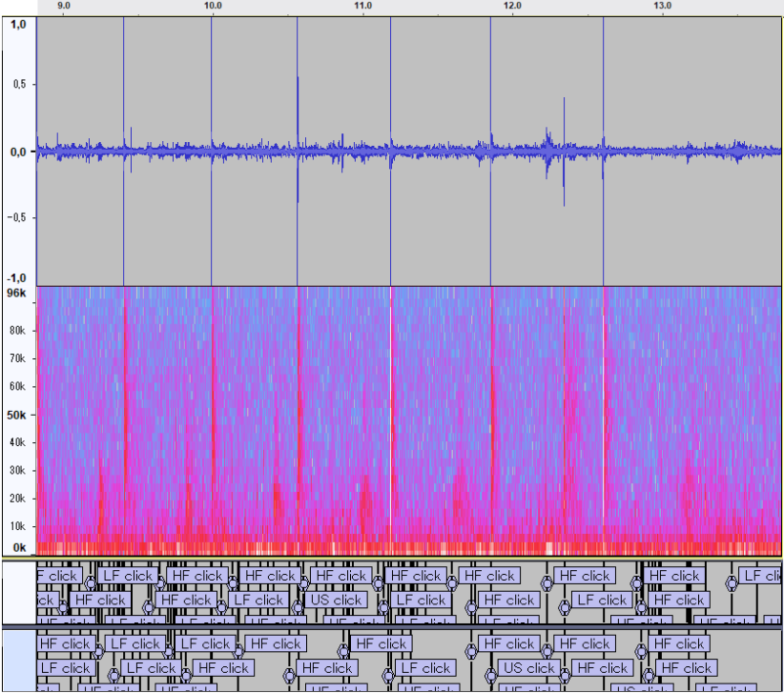Click the 20k mark on the spectrogram scale
This screenshot has height=693, width=784.
coord(18,499)
